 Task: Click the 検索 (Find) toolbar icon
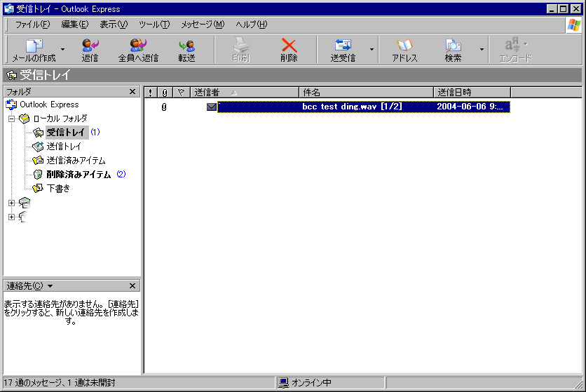[x=453, y=46]
